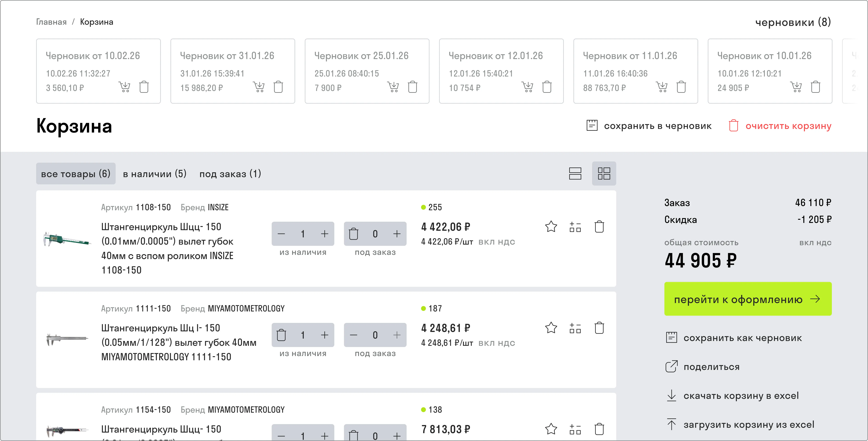Add draft from 10.02.26 to cart
Image resolution: width=868 pixels, height=441 pixels.
click(x=124, y=87)
